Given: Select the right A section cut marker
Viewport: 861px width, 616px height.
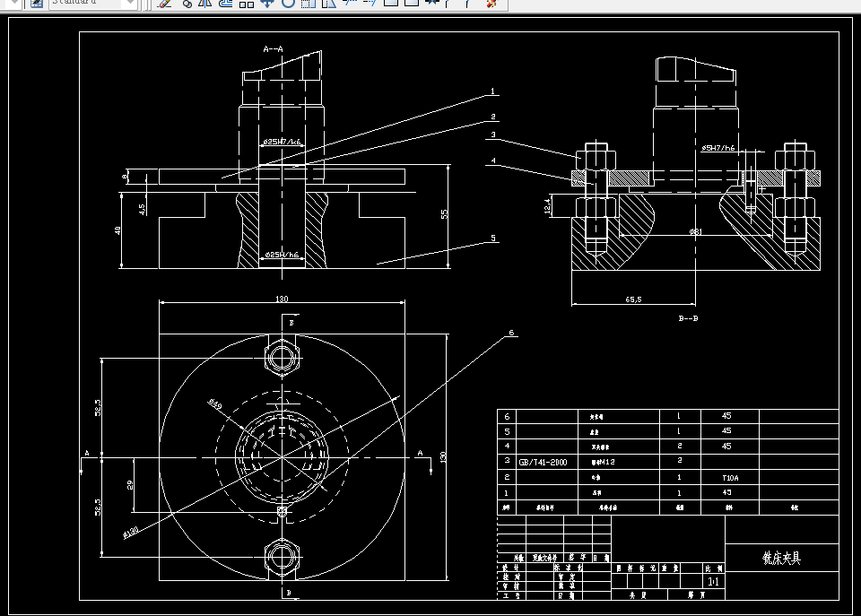Looking at the screenshot, I should [420, 453].
